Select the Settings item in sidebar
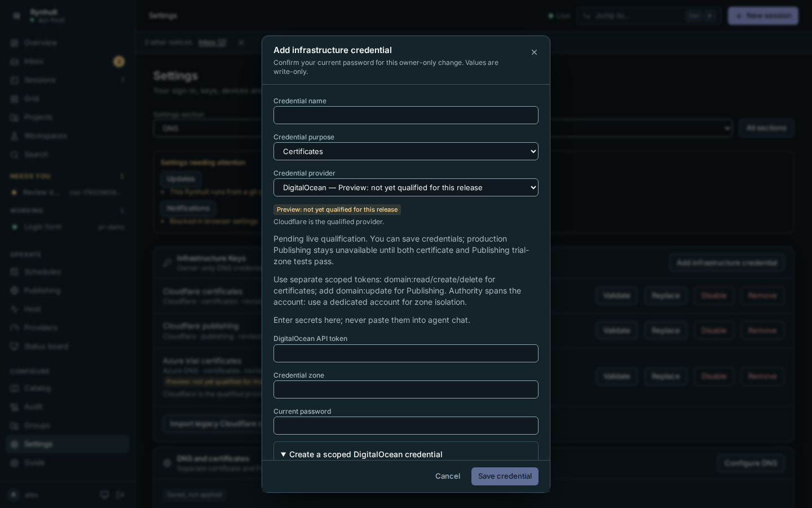 pos(68,444)
